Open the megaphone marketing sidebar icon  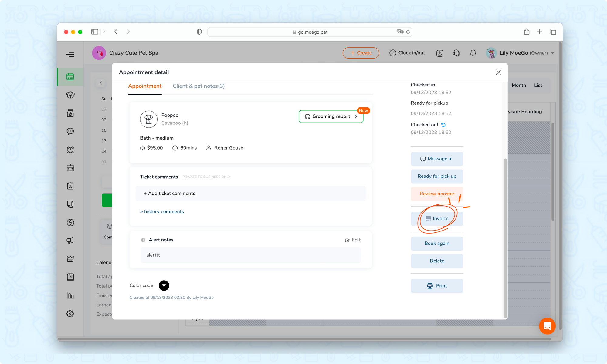[x=70, y=241]
